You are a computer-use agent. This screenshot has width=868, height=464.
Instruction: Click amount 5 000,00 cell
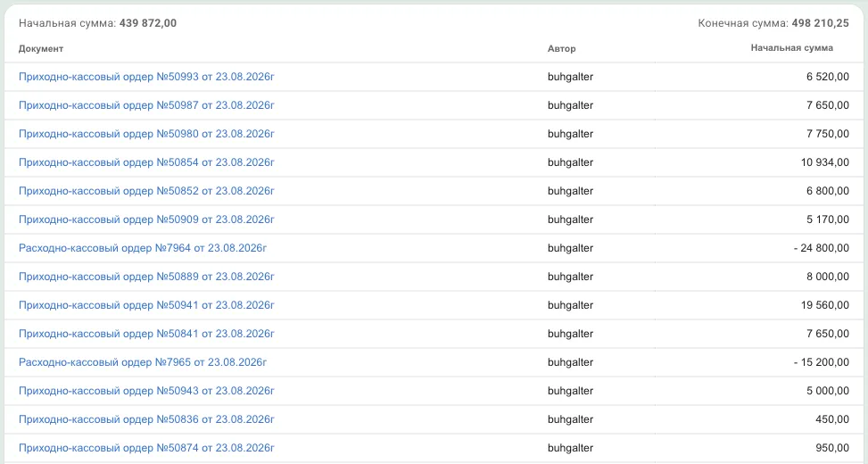pyautogui.click(x=828, y=390)
